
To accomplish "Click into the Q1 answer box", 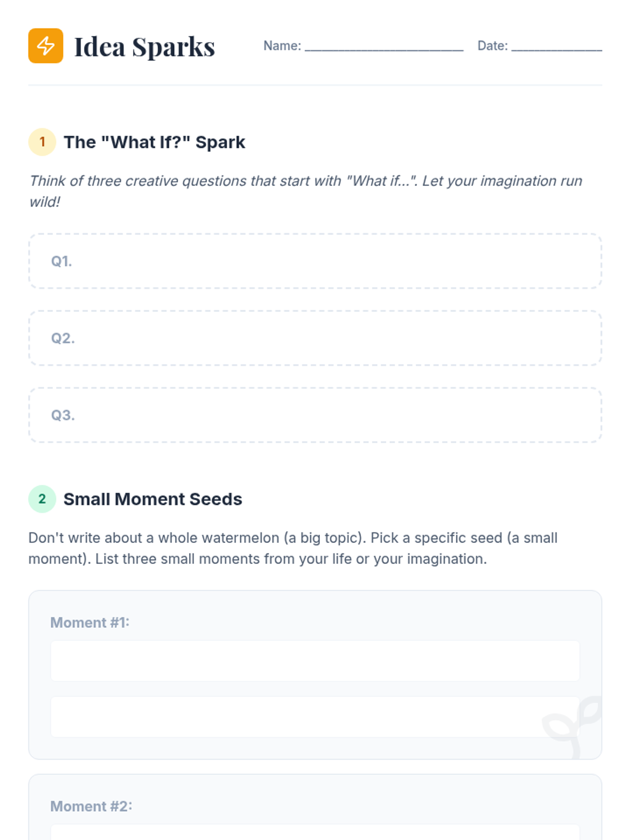I will [315, 261].
